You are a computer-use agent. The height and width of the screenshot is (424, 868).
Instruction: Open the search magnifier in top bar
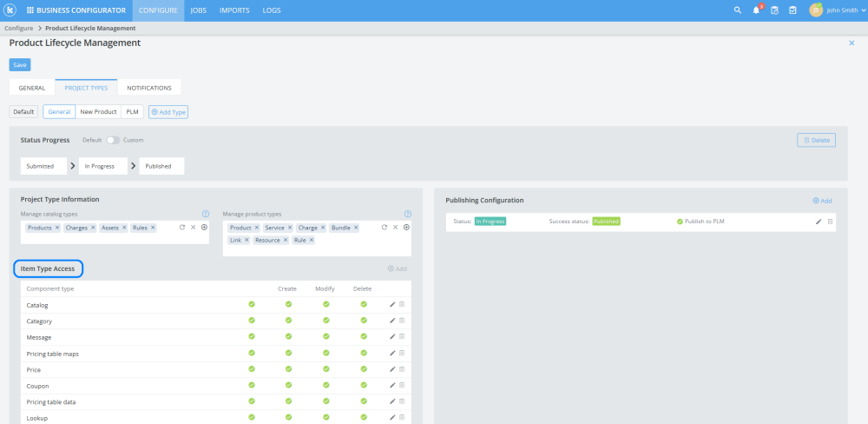pyautogui.click(x=737, y=10)
